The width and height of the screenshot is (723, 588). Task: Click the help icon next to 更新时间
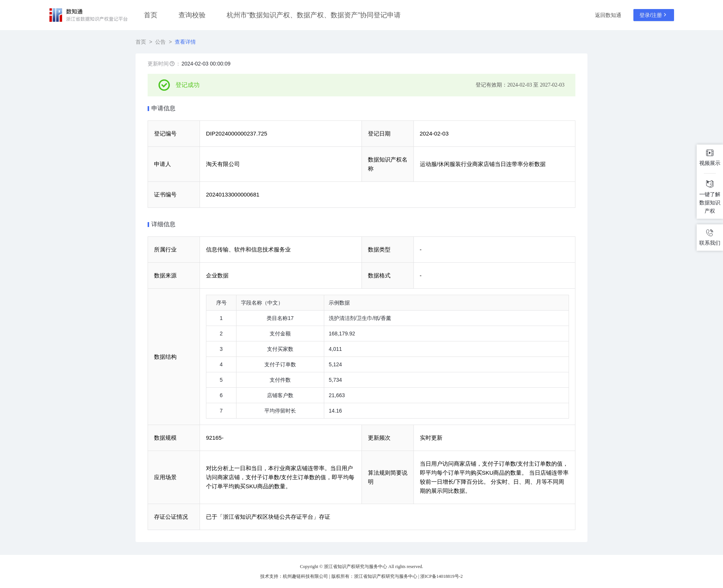(x=172, y=64)
